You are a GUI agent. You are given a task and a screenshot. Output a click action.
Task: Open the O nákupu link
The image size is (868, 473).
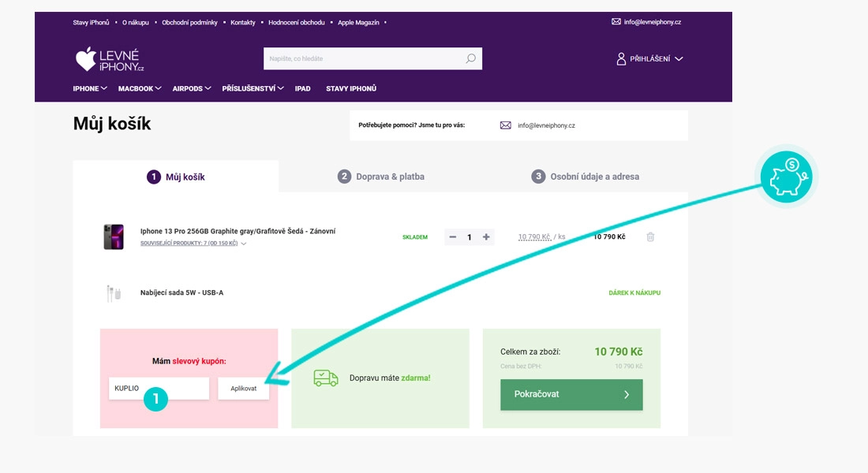pyautogui.click(x=136, y=23)
